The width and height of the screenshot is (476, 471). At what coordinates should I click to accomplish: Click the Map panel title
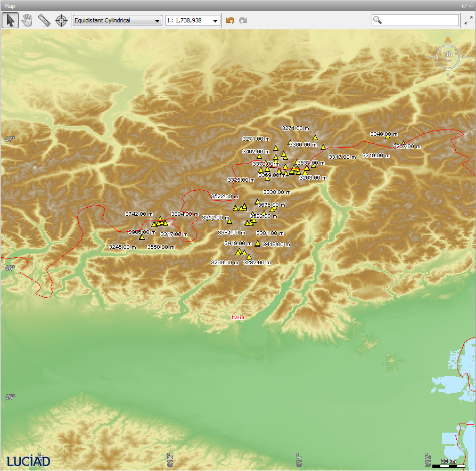pyautogui.click(x=10, y=5)
